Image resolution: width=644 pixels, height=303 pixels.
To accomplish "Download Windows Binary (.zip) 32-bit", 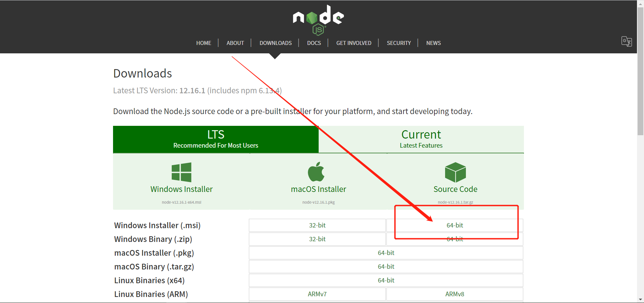I will (317, 239).
